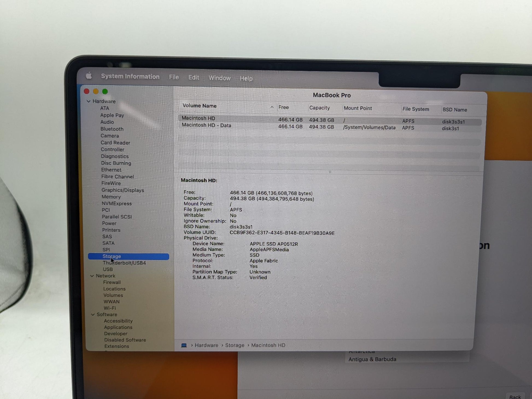This screenshot has width=532, height=399.
Task: Click the yellow minimize window button
Action: click(x=96, y=92)
